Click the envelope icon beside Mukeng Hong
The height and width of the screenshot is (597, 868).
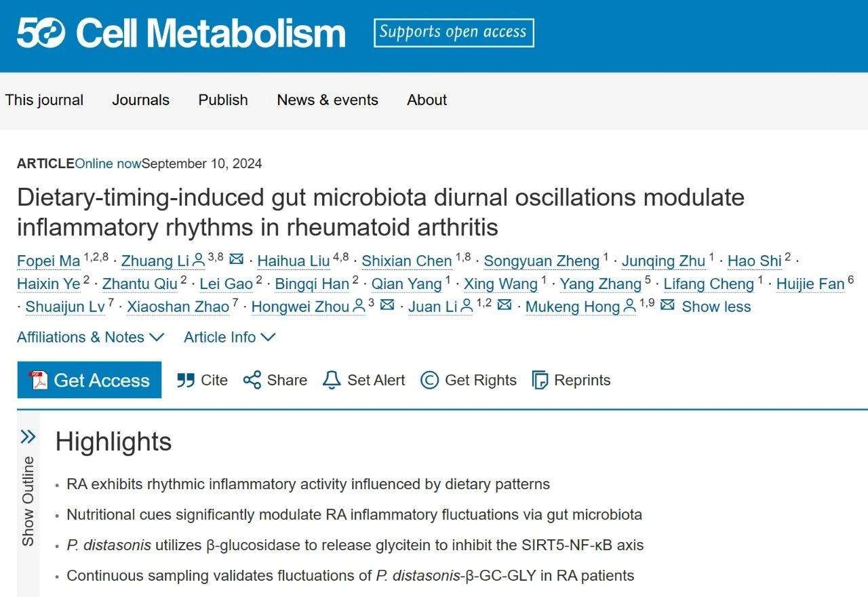667,305
